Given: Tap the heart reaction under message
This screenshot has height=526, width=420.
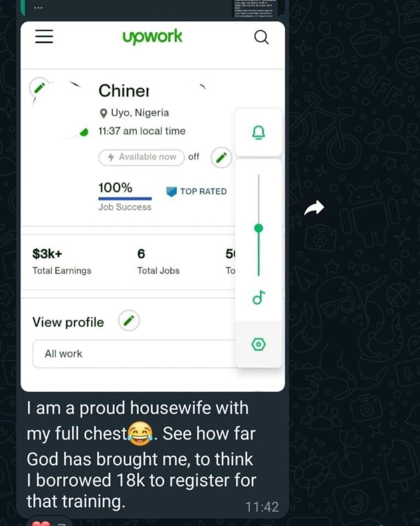Looking at the screenshot, I should coord(40,523).
